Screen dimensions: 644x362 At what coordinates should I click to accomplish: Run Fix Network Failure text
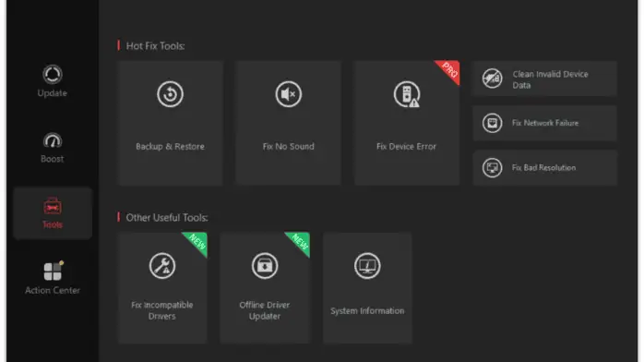tap(545, 123)
